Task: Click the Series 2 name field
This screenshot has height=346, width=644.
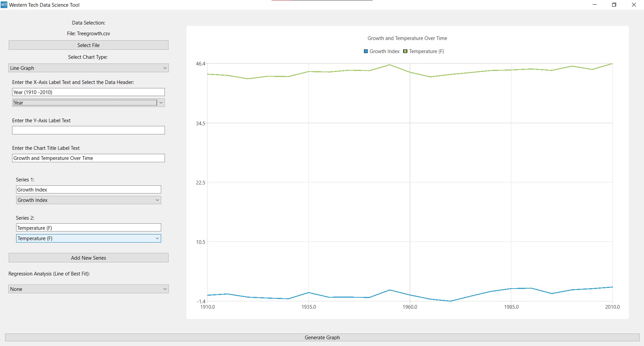Action: [88, 228]
